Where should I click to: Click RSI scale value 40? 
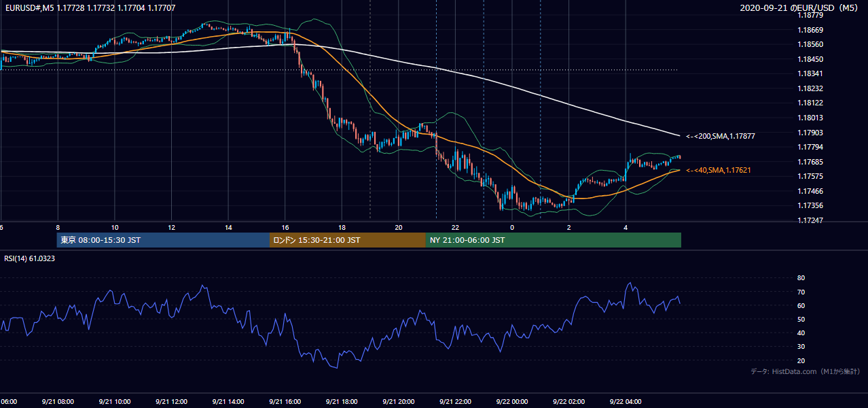point(801,333)
